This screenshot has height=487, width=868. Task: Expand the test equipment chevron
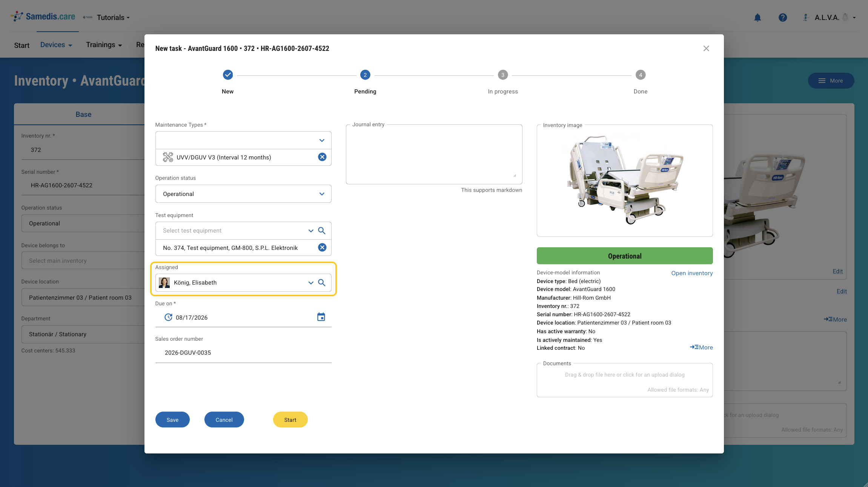pyautogui.click(x=311, y=231)
